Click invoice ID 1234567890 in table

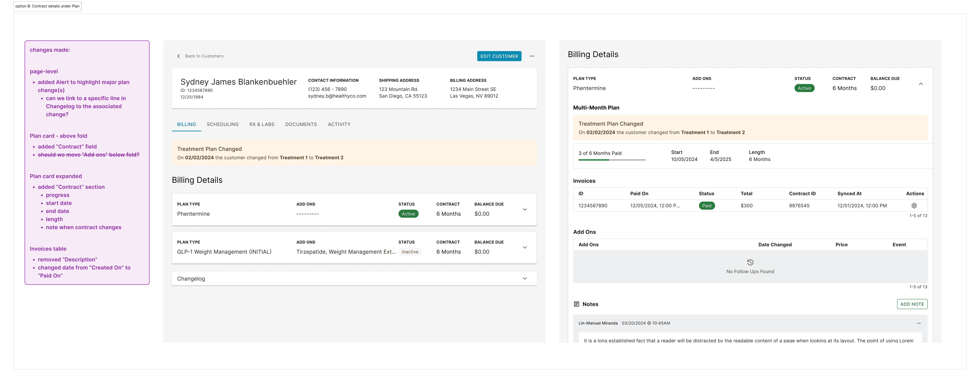(x=593, y=206)
